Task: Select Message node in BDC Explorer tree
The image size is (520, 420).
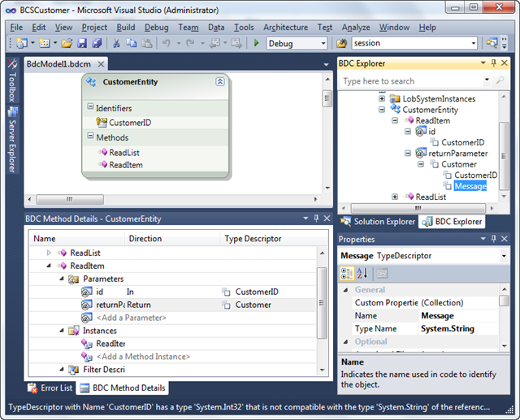Action: 470,186
